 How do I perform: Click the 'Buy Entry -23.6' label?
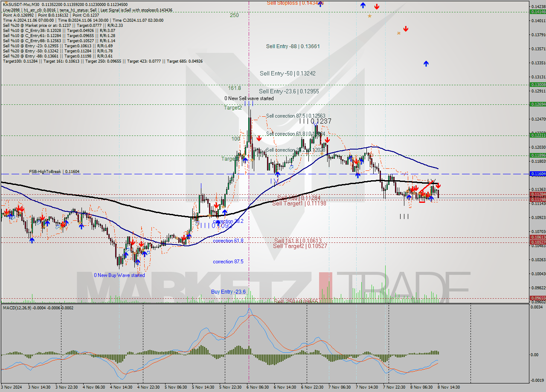pyautogui.click(x=228, y=292)
